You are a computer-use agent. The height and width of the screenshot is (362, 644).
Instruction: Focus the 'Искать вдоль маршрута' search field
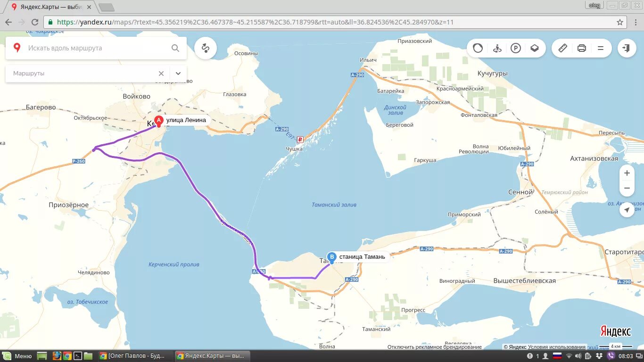[96, 48]
